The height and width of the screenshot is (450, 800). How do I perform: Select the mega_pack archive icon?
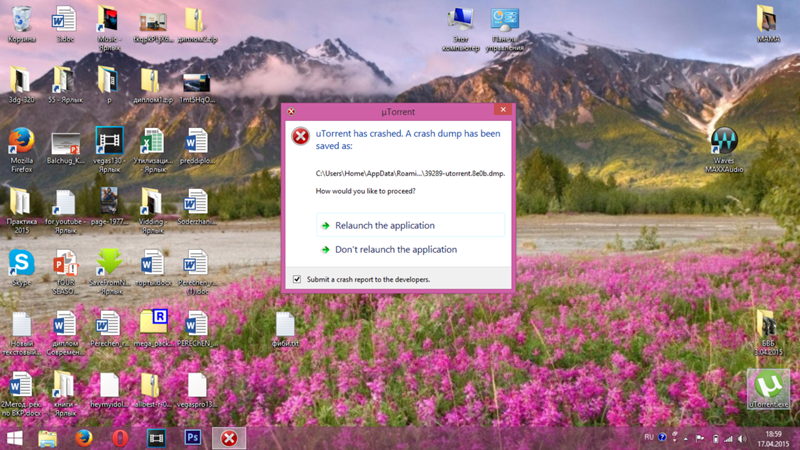(153, 328)
